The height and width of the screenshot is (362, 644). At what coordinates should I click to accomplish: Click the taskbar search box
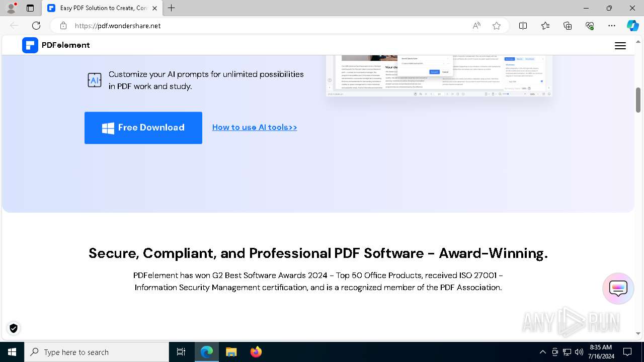97,352
